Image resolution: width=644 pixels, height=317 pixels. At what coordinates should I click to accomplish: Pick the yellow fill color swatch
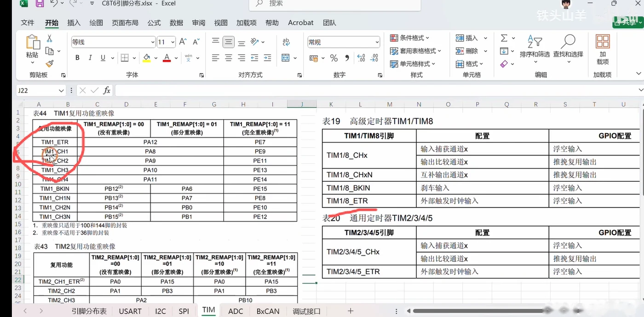point(147,58)
